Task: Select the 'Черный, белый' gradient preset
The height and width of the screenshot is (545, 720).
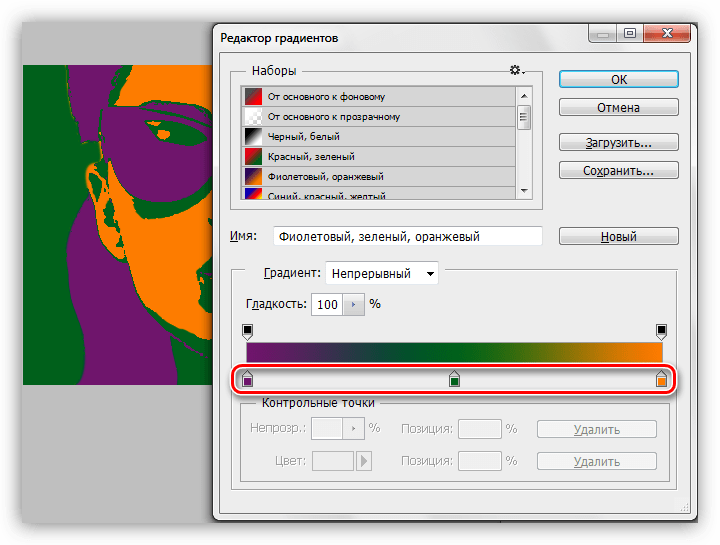Action: tap(378, 136)
